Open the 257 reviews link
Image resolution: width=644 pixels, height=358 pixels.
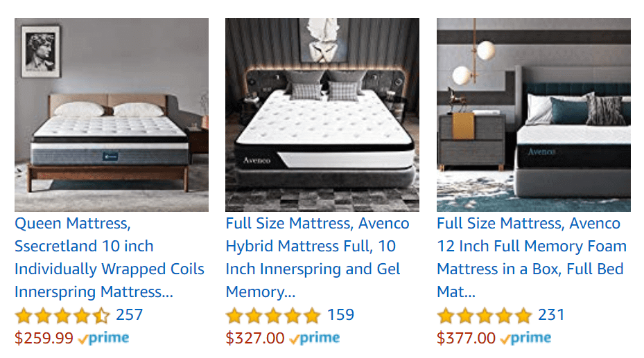pyautogui.click(x=130, y=315)
